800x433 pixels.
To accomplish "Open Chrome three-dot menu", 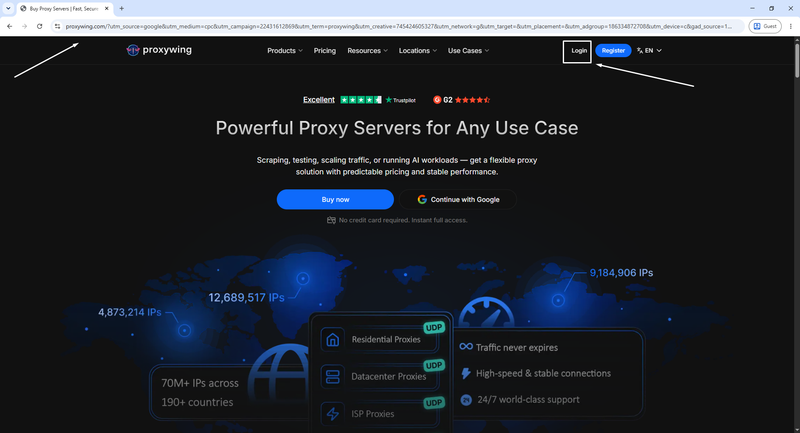I will (791, 26).
